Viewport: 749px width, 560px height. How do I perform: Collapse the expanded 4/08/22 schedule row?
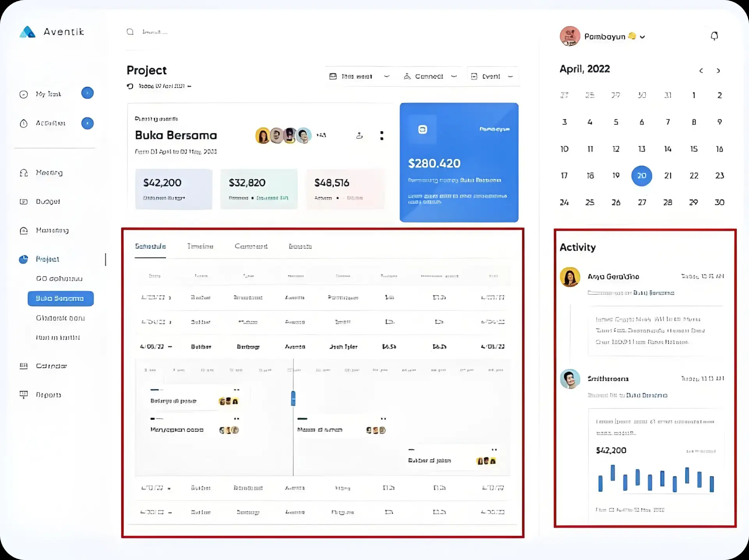tap(170, 347)
